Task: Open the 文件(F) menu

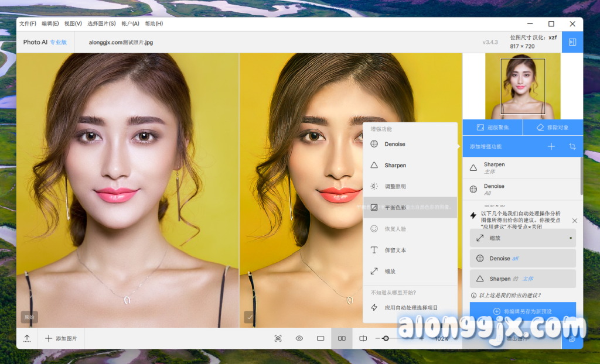Action: [28, 24]
